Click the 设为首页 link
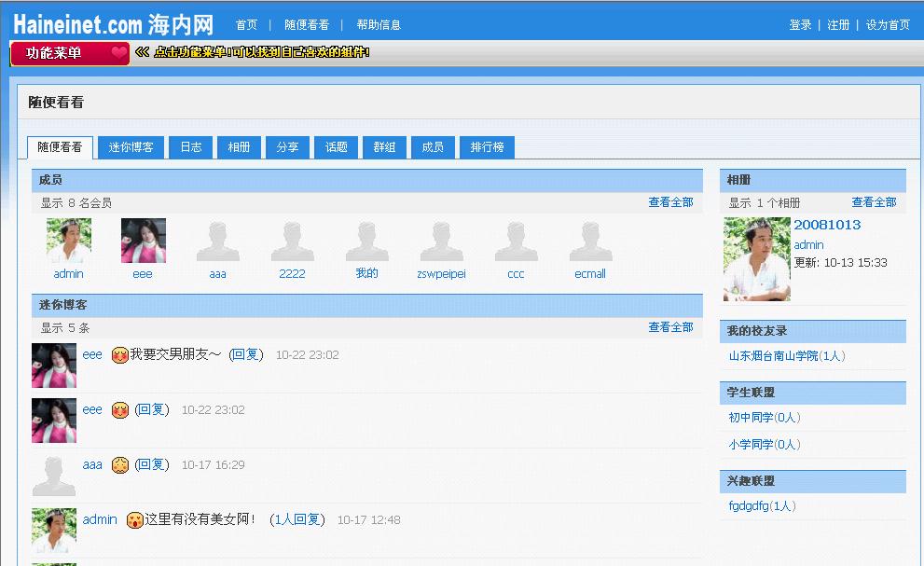This screenshot has height=566, width=924. [888, 25]
